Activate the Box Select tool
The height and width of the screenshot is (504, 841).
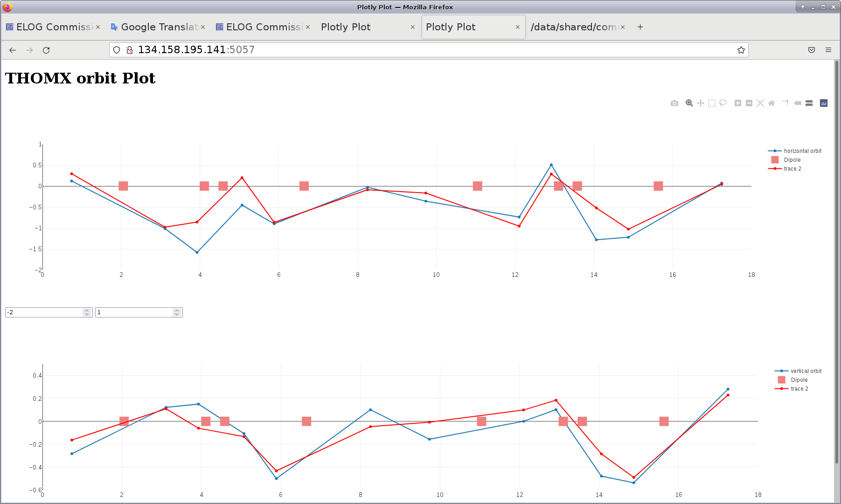pos(712,103)
